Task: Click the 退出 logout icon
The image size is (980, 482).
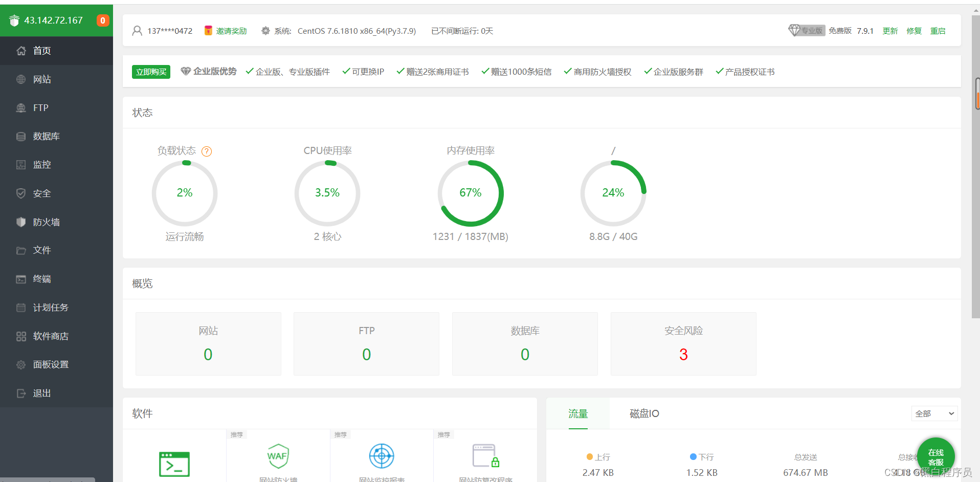Action: 21,393
